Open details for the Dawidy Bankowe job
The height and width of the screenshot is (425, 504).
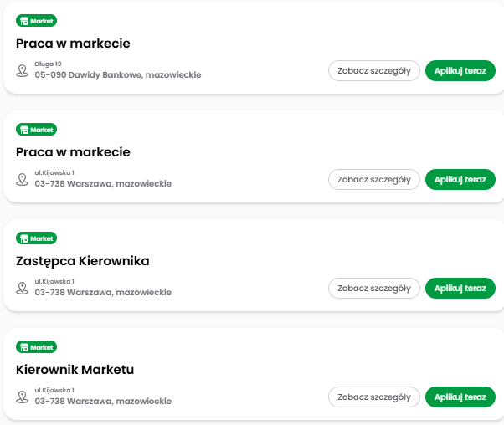point(373,71)
